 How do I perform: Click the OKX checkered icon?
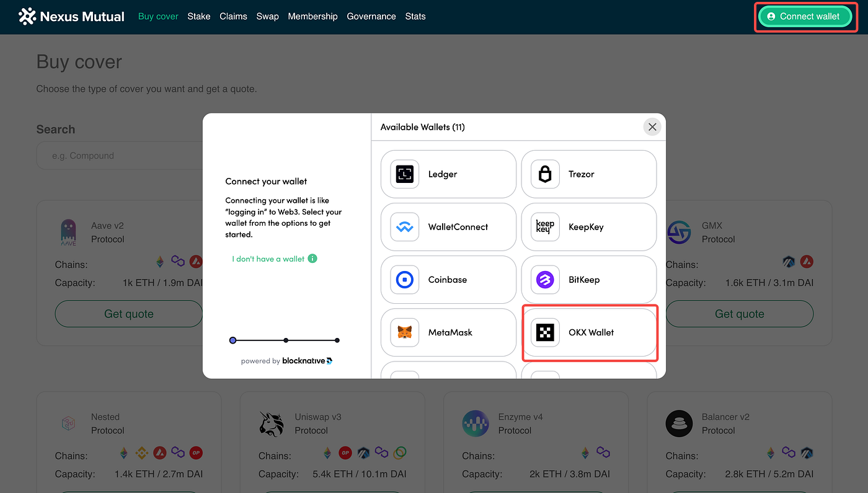(545, 332)
